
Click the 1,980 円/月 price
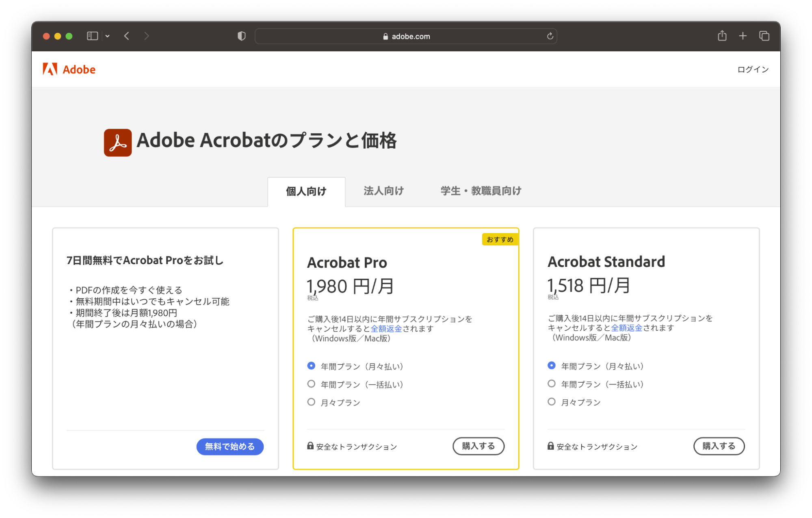coord(350,286)
